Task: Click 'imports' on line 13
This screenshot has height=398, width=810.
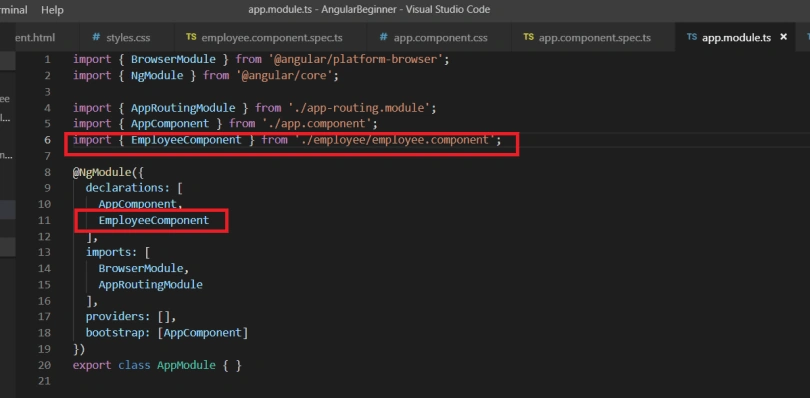Action: click(x=108, y=252)
